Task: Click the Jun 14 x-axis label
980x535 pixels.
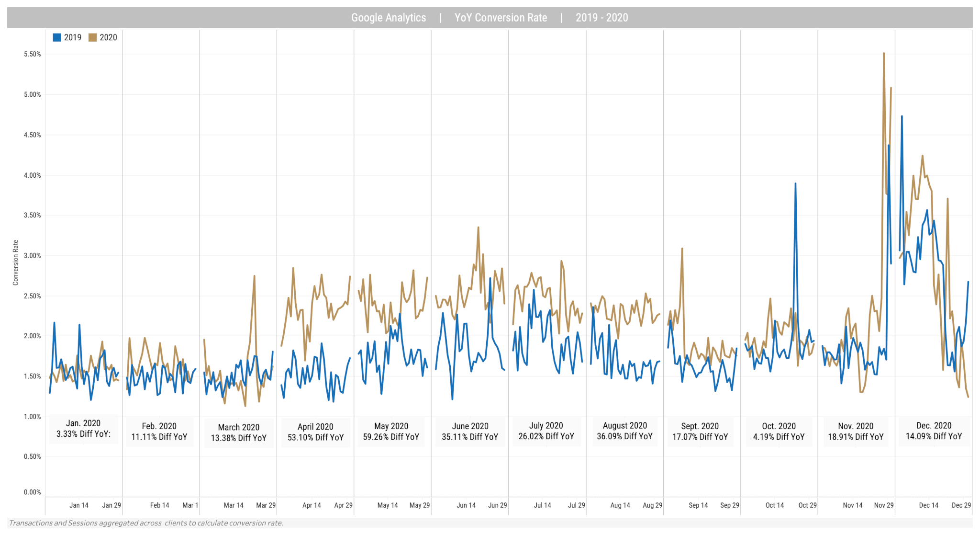Action: pos(466,505)
